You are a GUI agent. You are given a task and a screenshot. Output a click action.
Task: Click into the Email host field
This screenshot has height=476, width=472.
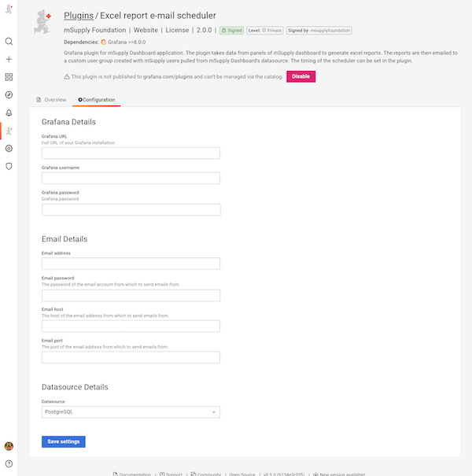tap(131, 327)
